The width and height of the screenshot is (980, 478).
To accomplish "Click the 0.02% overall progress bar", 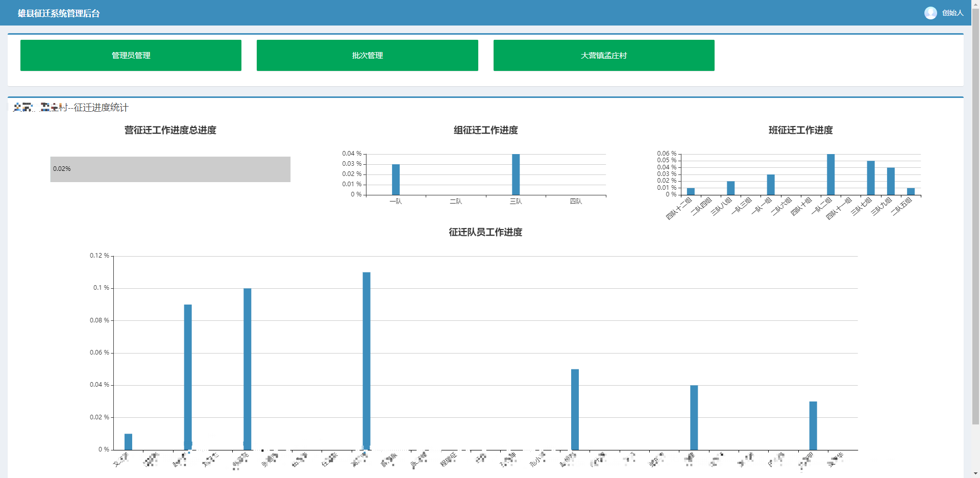I will click(170, 169).
